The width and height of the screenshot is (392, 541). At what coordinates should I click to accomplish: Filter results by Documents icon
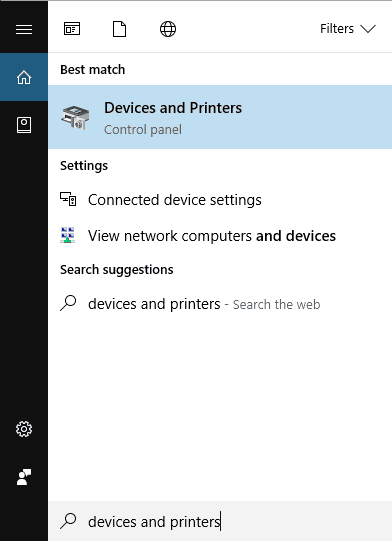click(x=119, y=29)
